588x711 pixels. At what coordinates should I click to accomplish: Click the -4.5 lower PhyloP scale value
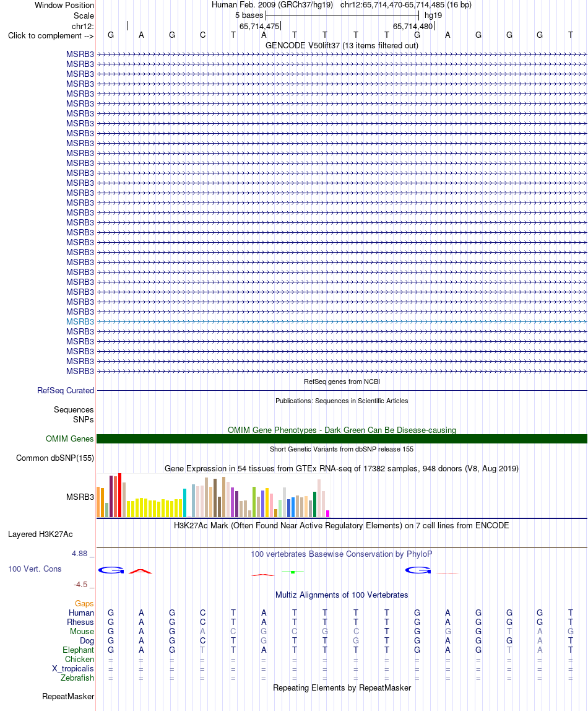[80, 585]
